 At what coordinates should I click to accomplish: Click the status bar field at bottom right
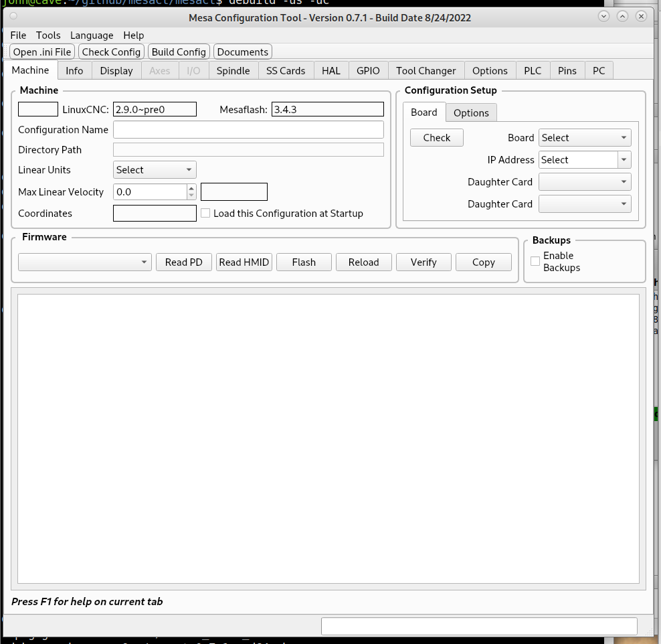point(479,626)
